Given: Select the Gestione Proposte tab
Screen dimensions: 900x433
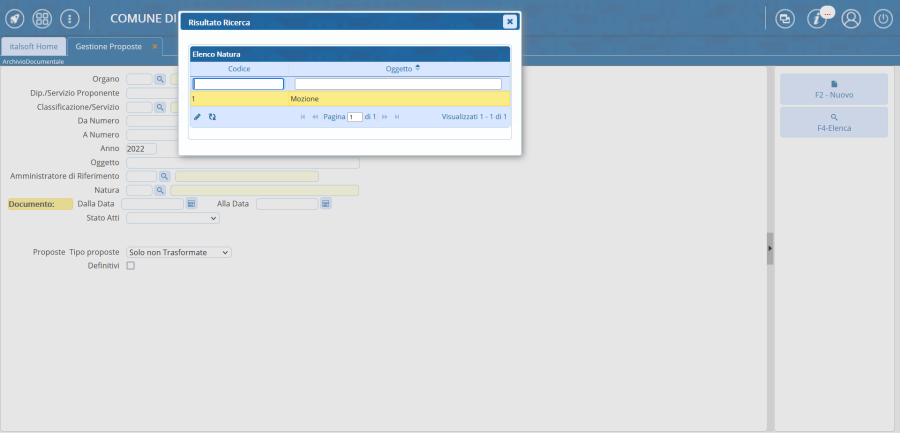Looking at the screenshot, I should [x=107, y=46].
